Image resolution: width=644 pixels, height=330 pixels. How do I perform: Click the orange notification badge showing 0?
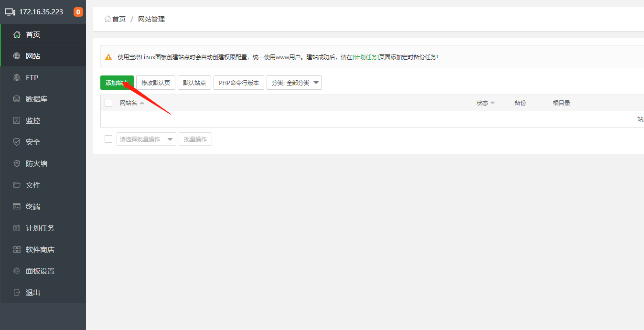[78, 12]
